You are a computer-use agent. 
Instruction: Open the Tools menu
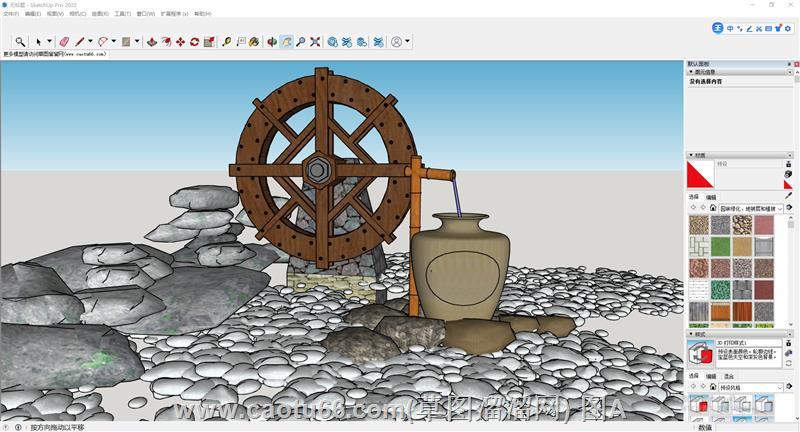click(122, 14)
